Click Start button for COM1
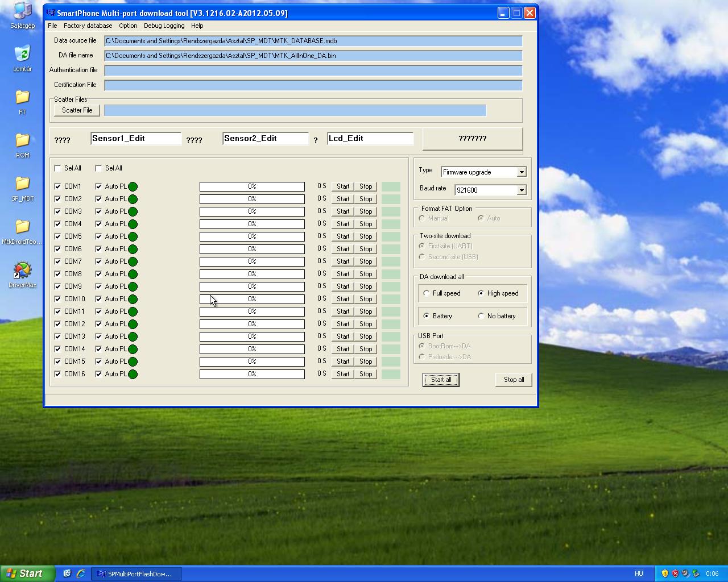 pos(343,186)
